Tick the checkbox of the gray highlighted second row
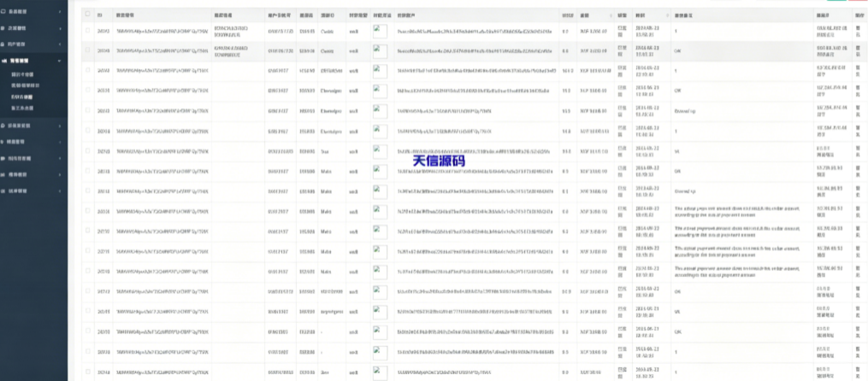This screenshot has height=381, width=868. point(87,50)
